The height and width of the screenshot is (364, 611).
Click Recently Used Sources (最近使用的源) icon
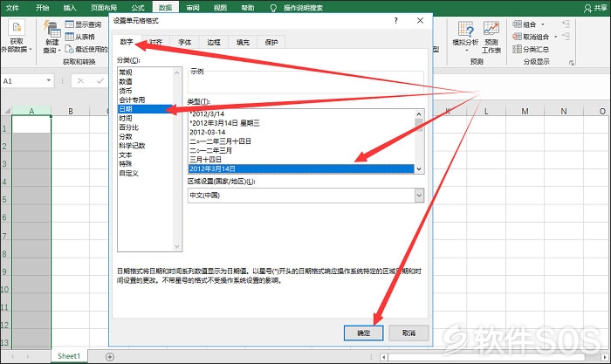(69, 49)
